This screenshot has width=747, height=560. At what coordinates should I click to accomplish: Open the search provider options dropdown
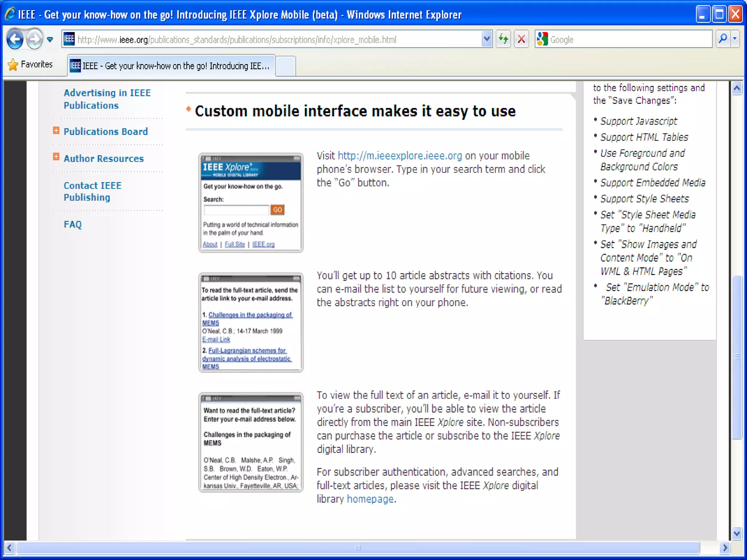tap(735, 39)
